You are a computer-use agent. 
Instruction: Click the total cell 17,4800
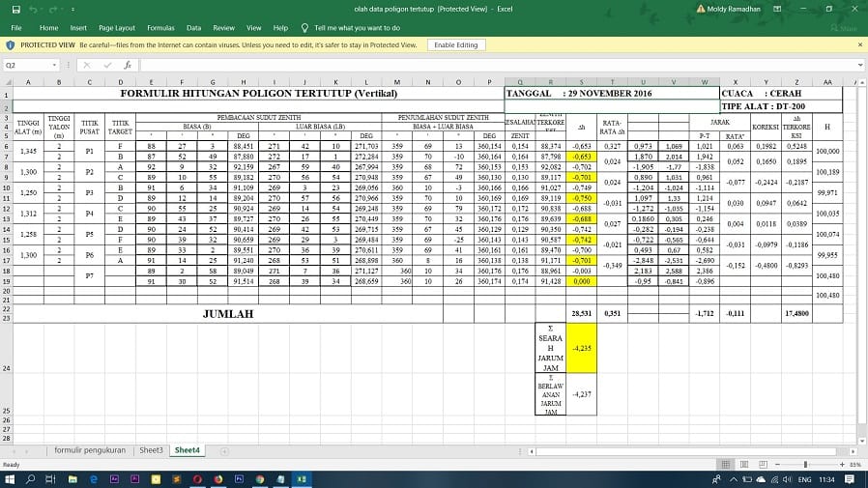pos(796,314)
